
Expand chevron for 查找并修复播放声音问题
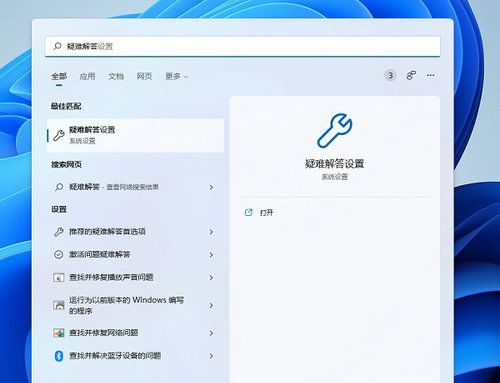(211, 277)
